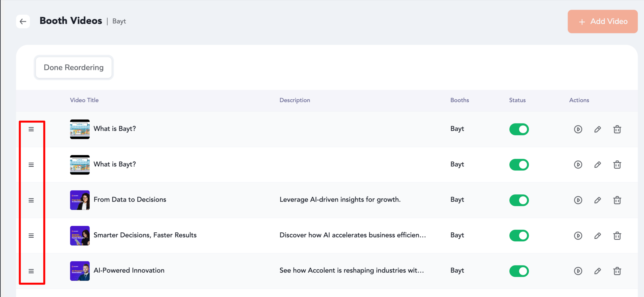
Task: Open the thumbnail of the first What is Bayt? video
Action: (x=80, y=129)
